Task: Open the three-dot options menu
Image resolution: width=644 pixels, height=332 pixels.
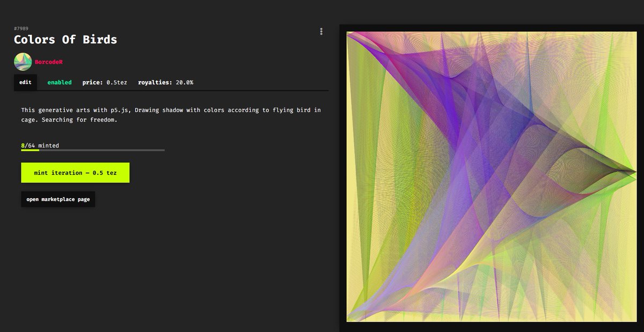Action: pyautogui.click(x=321, y=32)
